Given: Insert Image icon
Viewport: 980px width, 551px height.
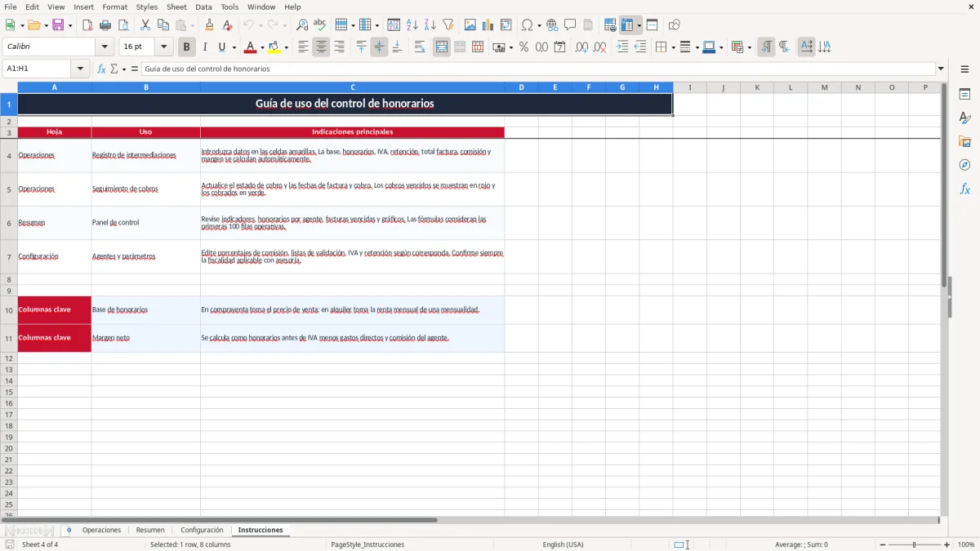Looking at the screenshot, I should pyautogui.click(x=470, y=25).
